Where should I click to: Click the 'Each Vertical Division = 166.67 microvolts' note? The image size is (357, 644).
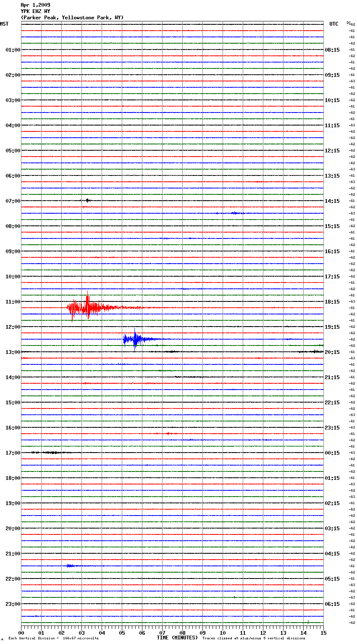53,639
